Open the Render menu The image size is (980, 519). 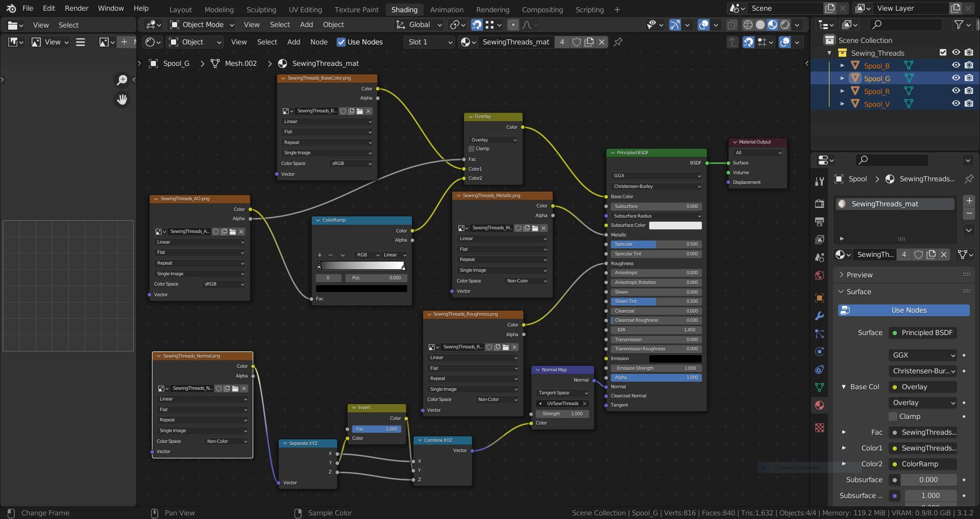tap(77, 8)
